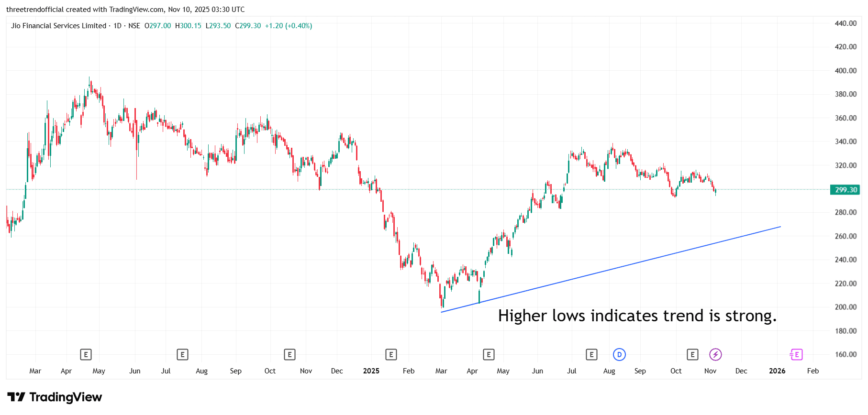This screenshot has height=415, width=868.
Task: Click the 180.00 price axis label
Action: [x=846, y=331]
